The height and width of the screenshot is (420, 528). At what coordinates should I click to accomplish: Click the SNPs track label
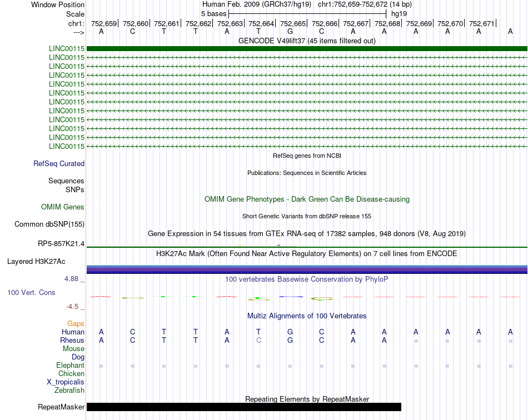75,189
